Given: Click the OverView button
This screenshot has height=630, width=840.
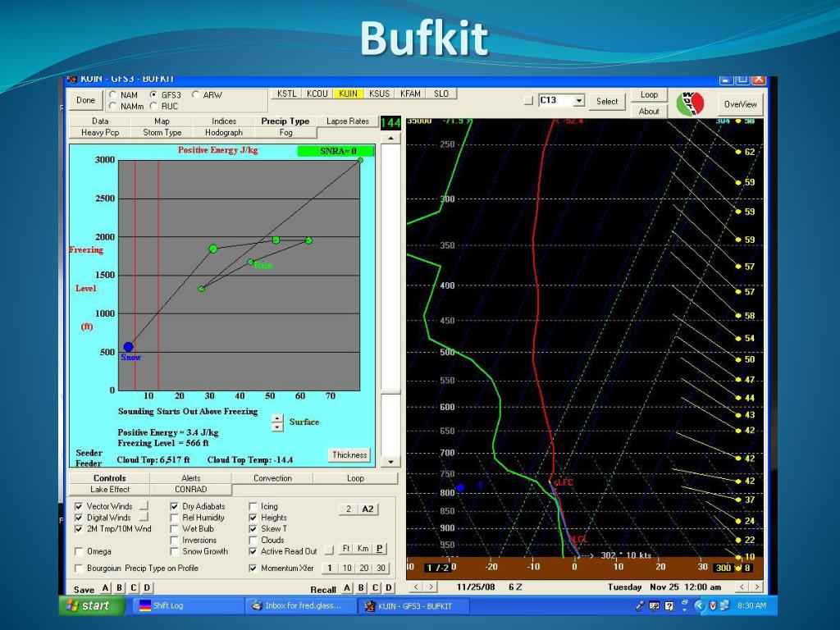Looking at the screenshot, I should click(x=741, y=104).
